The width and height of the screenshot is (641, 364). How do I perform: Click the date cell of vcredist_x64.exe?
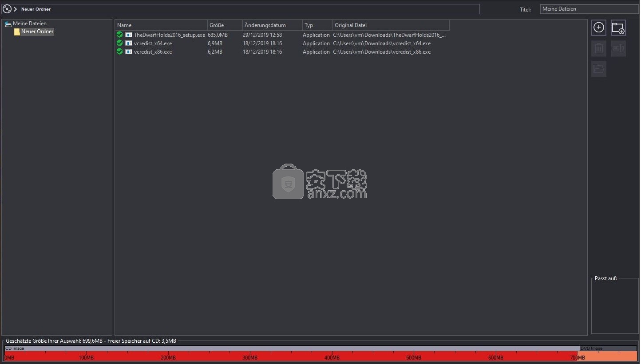pyautogui.click(x=262, y=43)
